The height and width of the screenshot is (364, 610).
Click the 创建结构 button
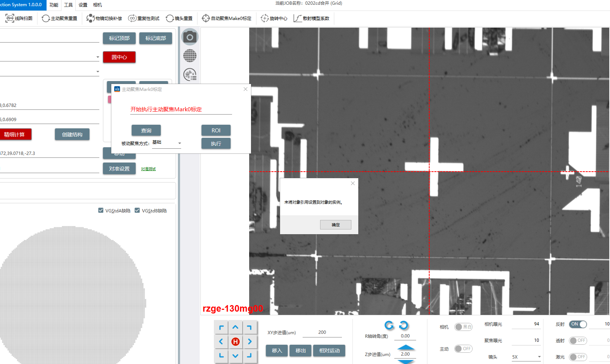(x=72, y=135)
